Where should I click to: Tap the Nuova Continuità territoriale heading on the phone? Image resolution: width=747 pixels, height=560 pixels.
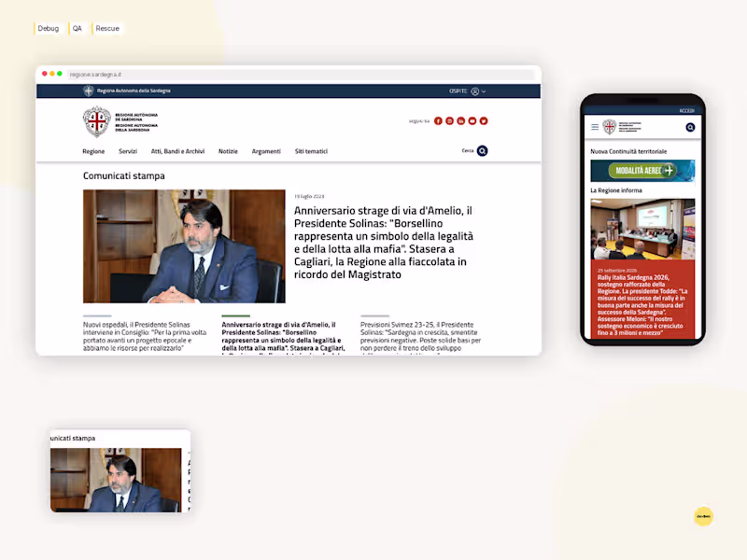coord(628,151)
